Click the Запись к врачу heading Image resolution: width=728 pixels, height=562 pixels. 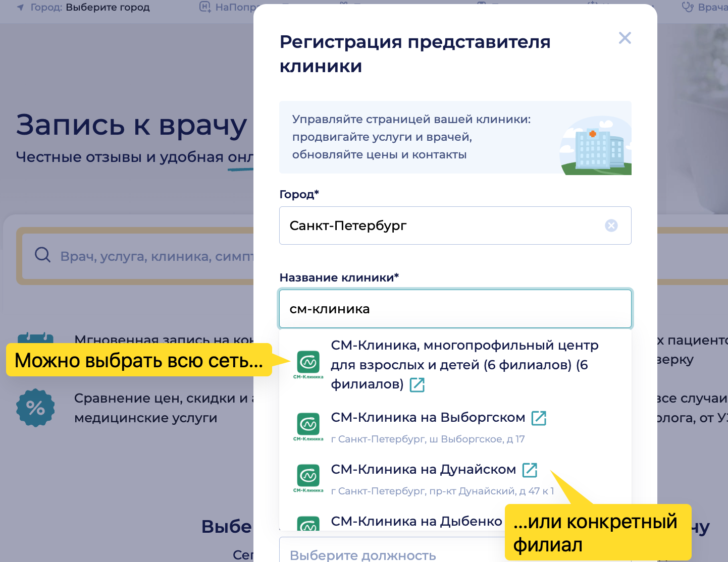132,125
